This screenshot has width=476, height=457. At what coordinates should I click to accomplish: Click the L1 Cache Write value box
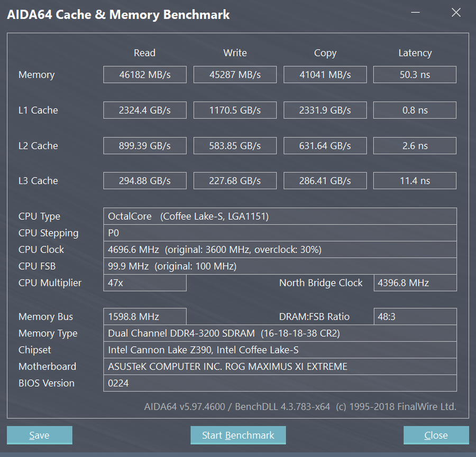coord(235,110)
